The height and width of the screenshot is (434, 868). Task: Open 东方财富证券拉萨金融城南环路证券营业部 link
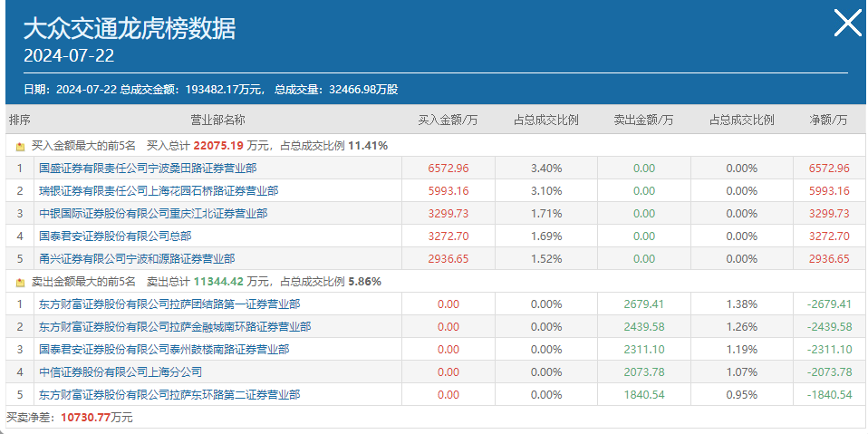(x=175, y=326)
